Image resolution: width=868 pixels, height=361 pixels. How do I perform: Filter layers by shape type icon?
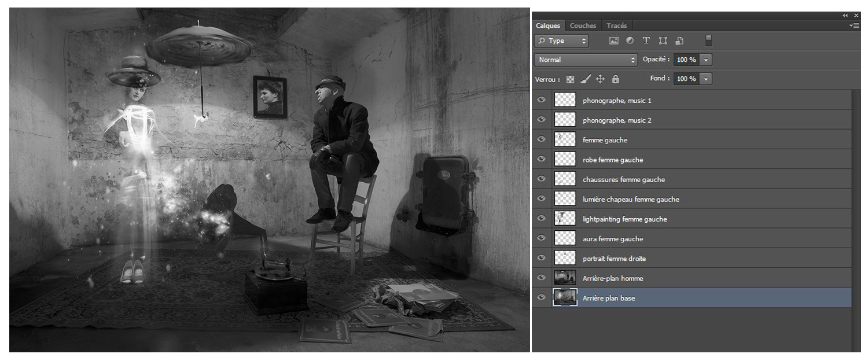point(663,40)
